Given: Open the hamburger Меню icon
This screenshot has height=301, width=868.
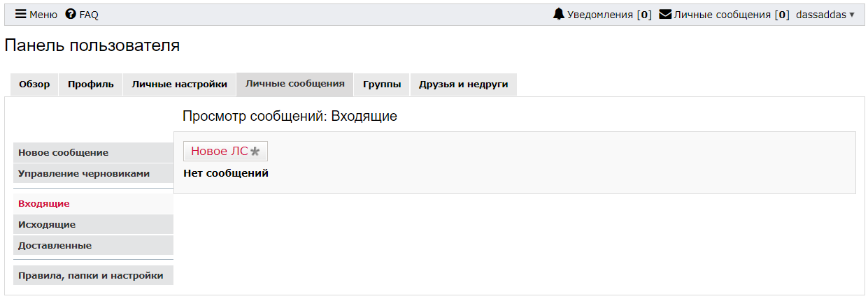Looking at the screenshot, I should pyautogui.click(x=21, y=14).
